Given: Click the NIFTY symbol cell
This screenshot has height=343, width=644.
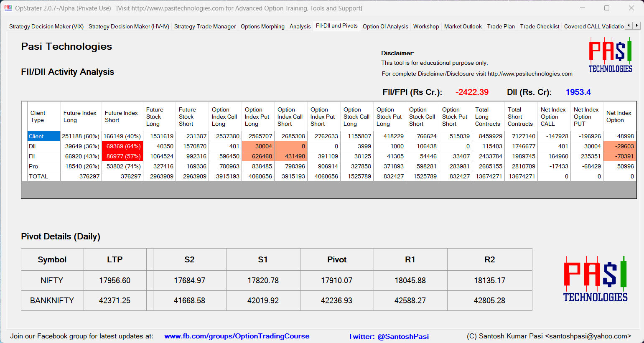Looking at the screenshot, I should pos(52,280).
